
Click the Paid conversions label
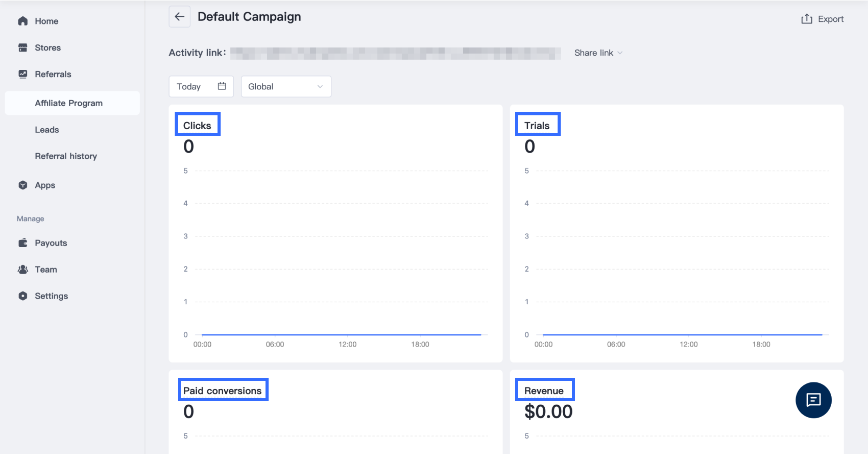223,390
